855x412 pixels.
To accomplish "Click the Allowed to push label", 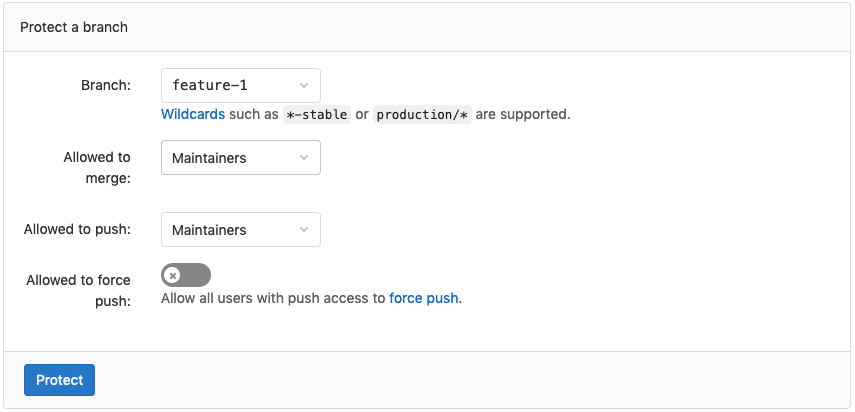I will point(77,230).
